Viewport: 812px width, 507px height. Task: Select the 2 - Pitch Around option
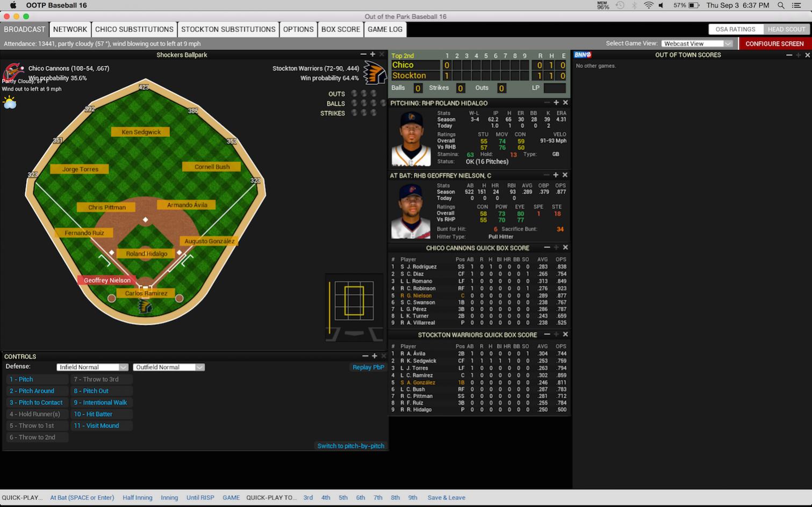pyautogui.click(x=37, y=391)
